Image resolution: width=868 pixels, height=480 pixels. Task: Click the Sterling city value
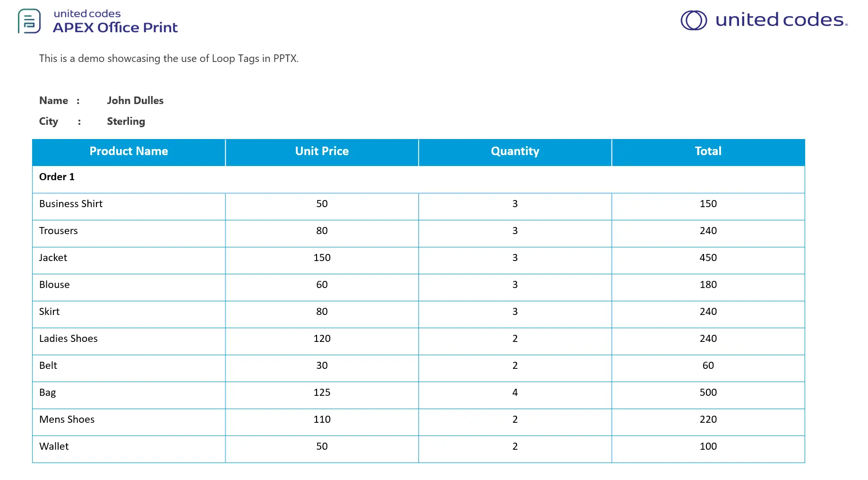pos(126,122)
